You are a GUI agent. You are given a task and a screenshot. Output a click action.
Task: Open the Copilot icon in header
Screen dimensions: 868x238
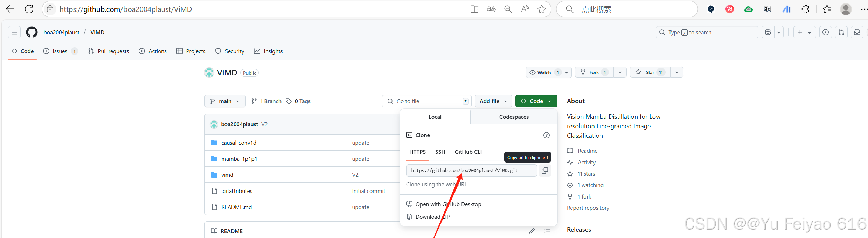coord(768,32)
